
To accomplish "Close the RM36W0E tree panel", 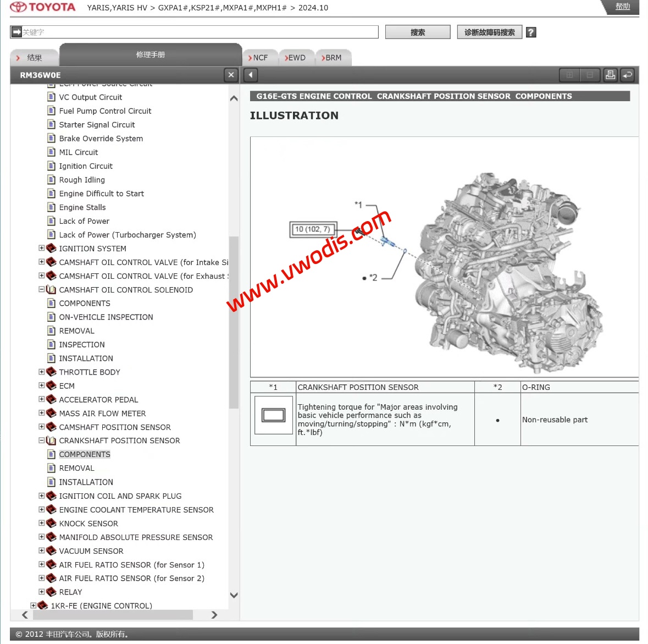I will 231,75.
